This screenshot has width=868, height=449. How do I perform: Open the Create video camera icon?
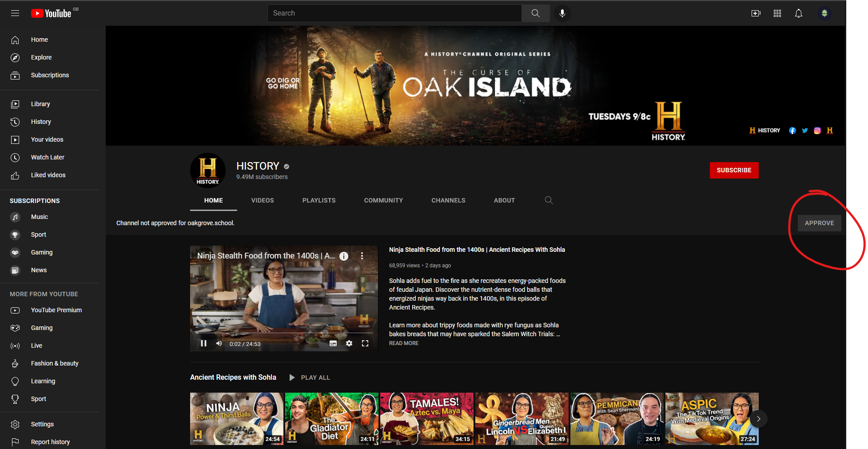(x=756, y=13)
